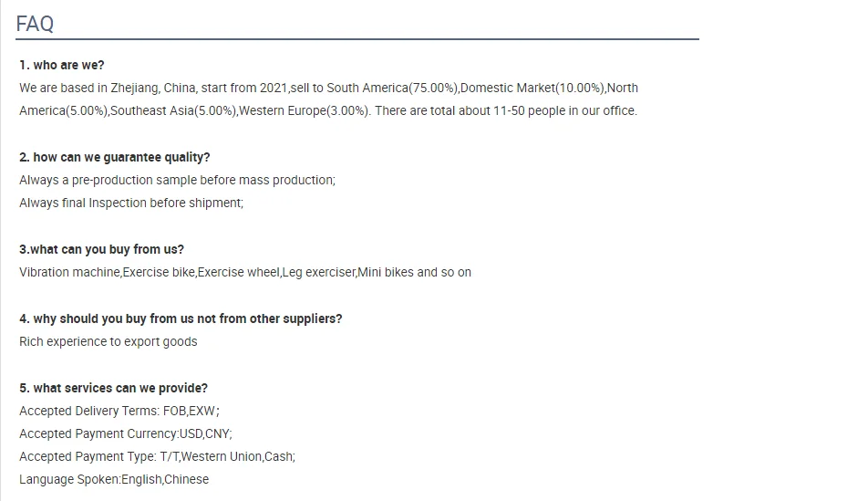Select the "why should you buy from us" question
The image size is (868, 501).
coord(181,318)
